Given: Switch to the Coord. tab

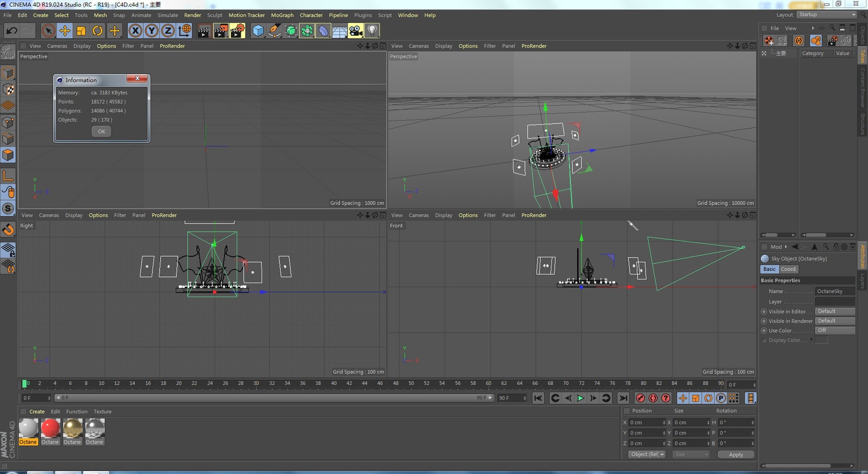Looking at the screenshot, I should [788, 269].
